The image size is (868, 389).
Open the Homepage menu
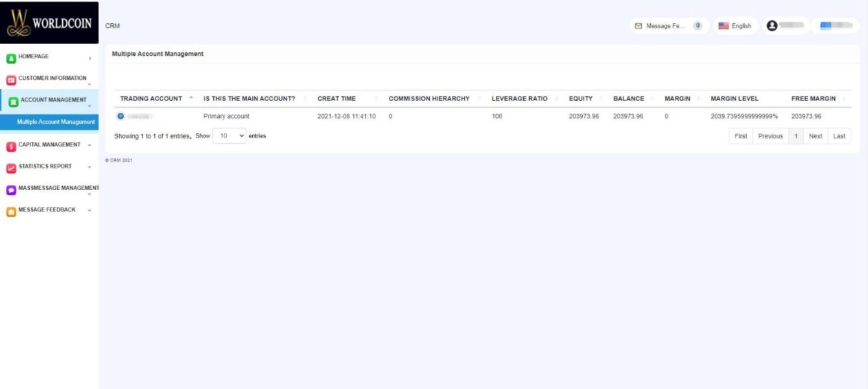tap(49, 57)
